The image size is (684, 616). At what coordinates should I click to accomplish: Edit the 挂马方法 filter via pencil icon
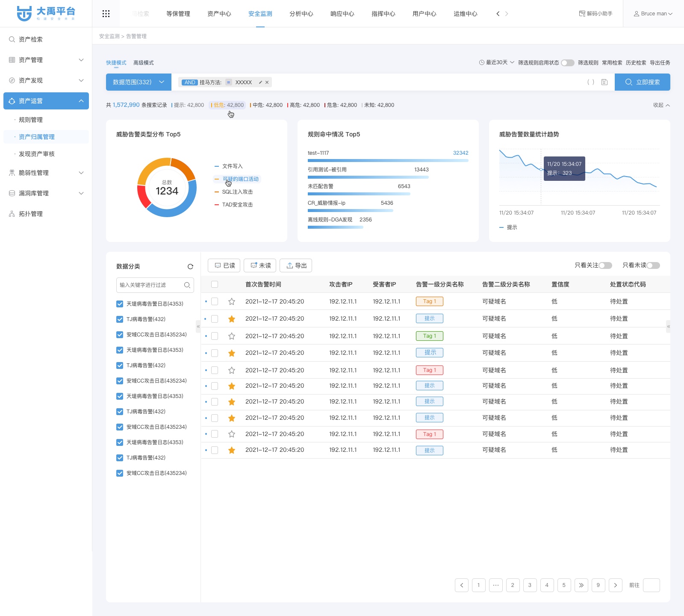(260, 83)
